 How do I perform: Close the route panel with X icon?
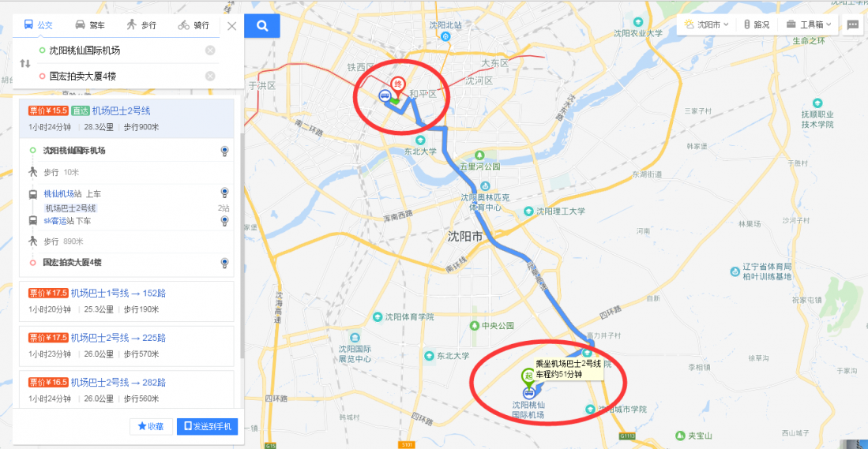[x=232, y=26]
